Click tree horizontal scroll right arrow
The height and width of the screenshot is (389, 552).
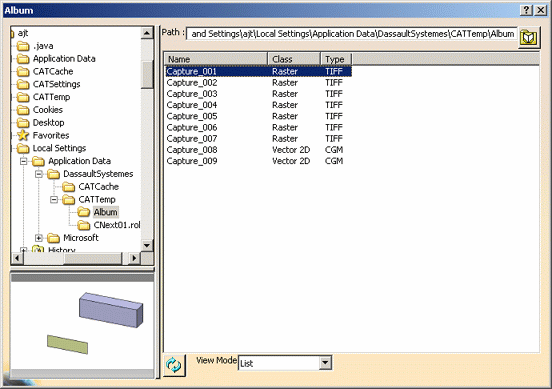[134, 258]
